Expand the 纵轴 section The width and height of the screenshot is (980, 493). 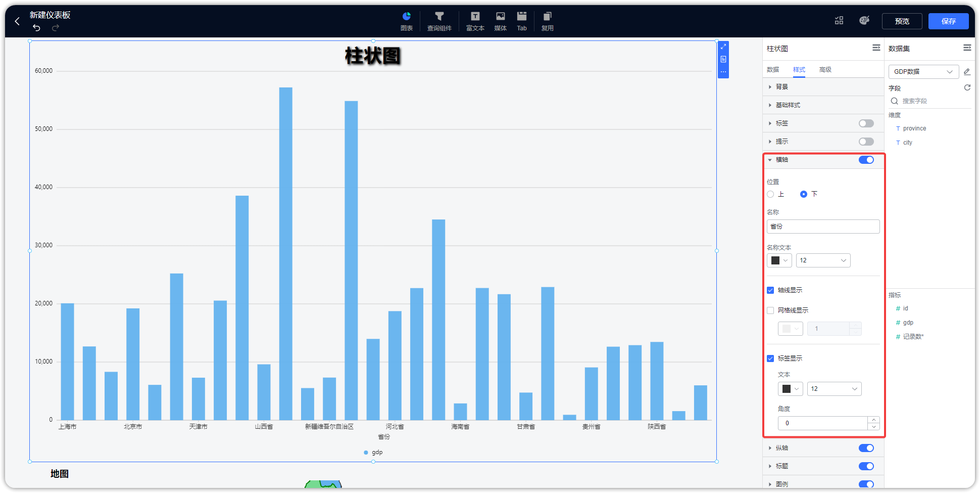(770, 448)
